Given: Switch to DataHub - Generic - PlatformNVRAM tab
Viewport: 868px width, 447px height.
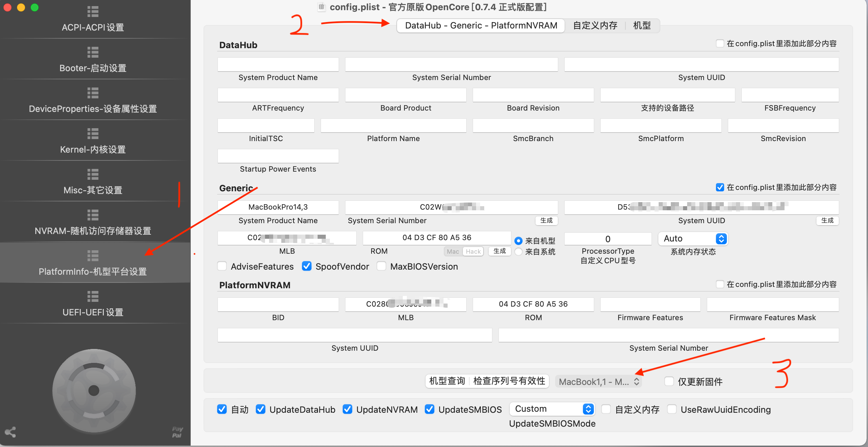Looking at the screenshot, I should pos(481,25).
